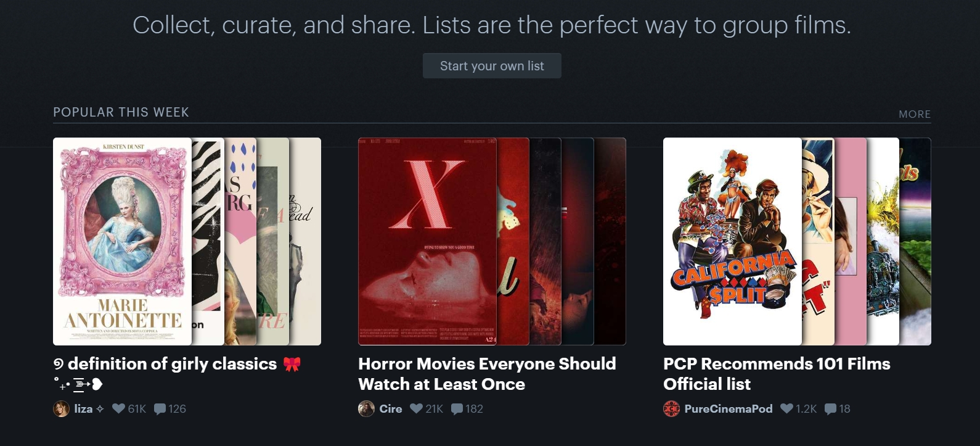
Task: Open the Popular This Week heading link
Action: pos(121,112)
